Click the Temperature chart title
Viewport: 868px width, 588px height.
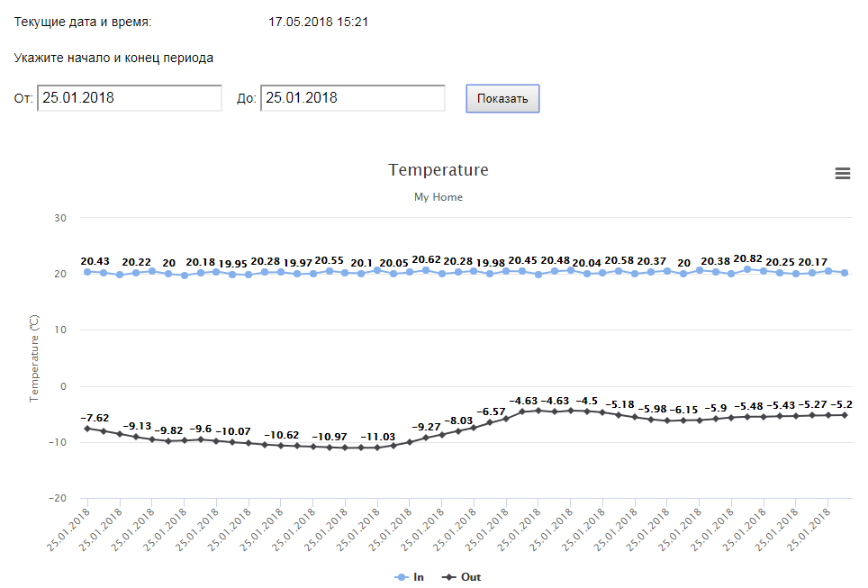point(439,170)
